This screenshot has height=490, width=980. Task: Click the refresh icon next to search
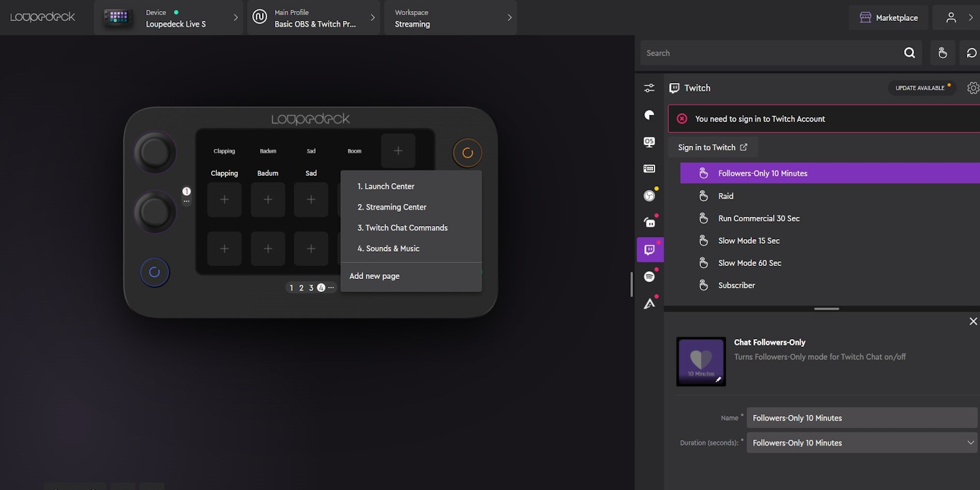click(972, 53)
